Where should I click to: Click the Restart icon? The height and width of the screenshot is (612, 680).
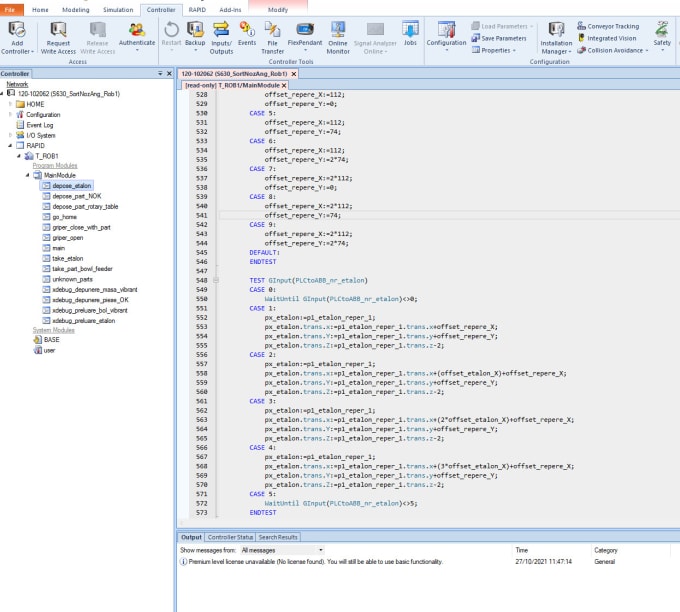click(x=171, y=36)
